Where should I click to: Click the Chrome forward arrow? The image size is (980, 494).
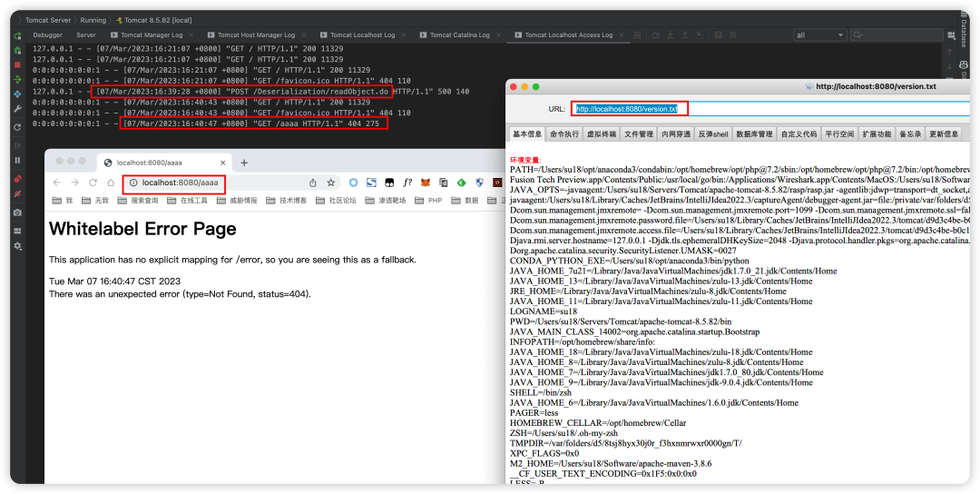coord(74,183)
